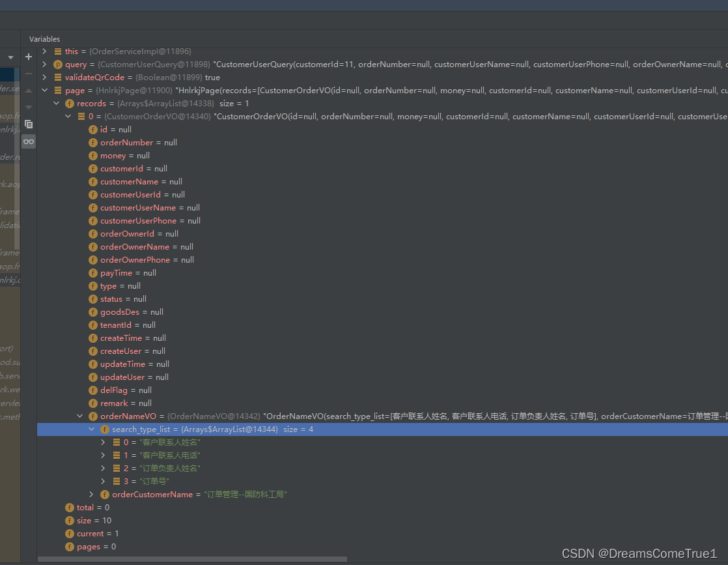
Task: Expand the validateQrCode variable node
Action: (x=44, y=77)
